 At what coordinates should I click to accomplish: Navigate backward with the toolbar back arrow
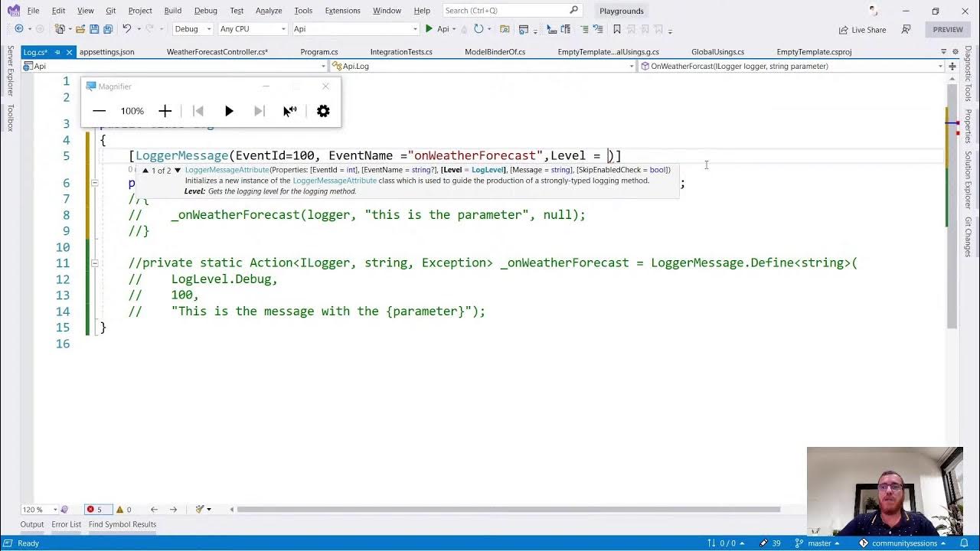19,29
